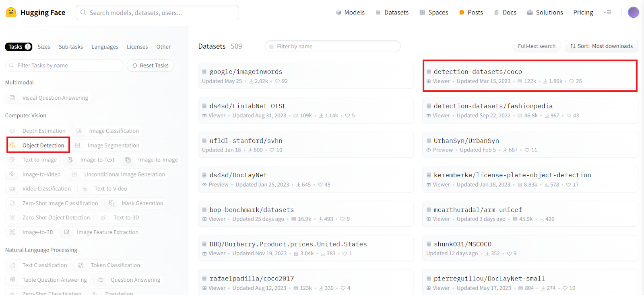Click the search models input field
Image resolution: width=644 pixels, height=295 pixels.
click(157, 12)
